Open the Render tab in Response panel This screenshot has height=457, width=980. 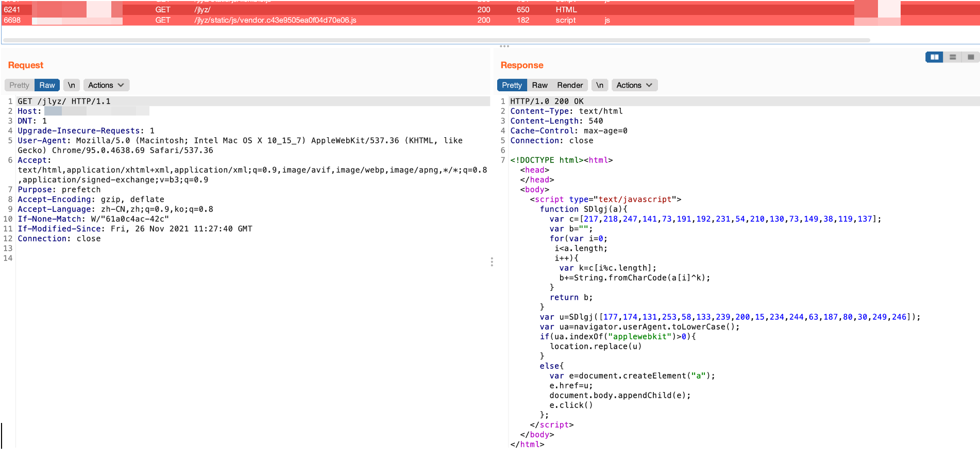point(570,85)
